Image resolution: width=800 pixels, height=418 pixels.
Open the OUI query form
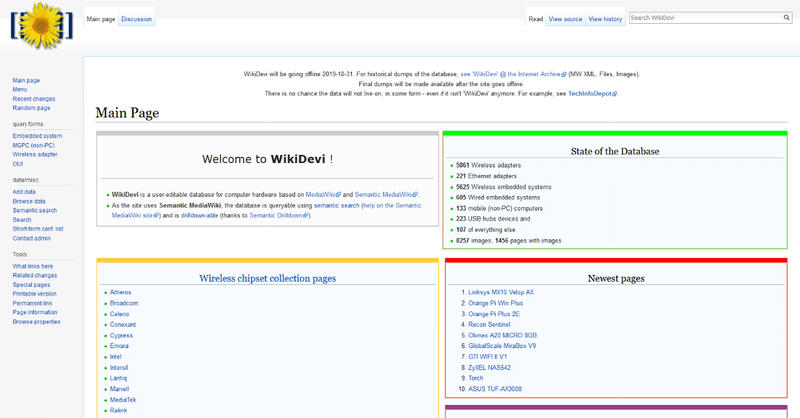(x=18, y=164)
